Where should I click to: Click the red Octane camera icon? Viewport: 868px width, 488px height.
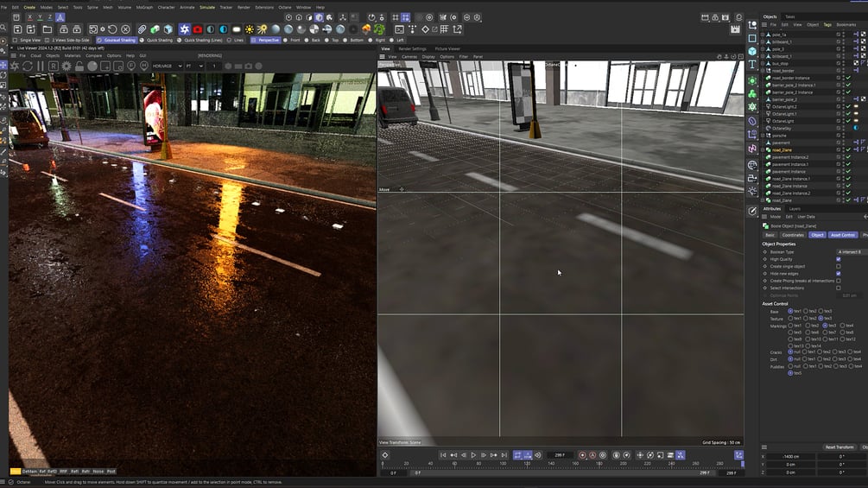[x=198, y=29]
